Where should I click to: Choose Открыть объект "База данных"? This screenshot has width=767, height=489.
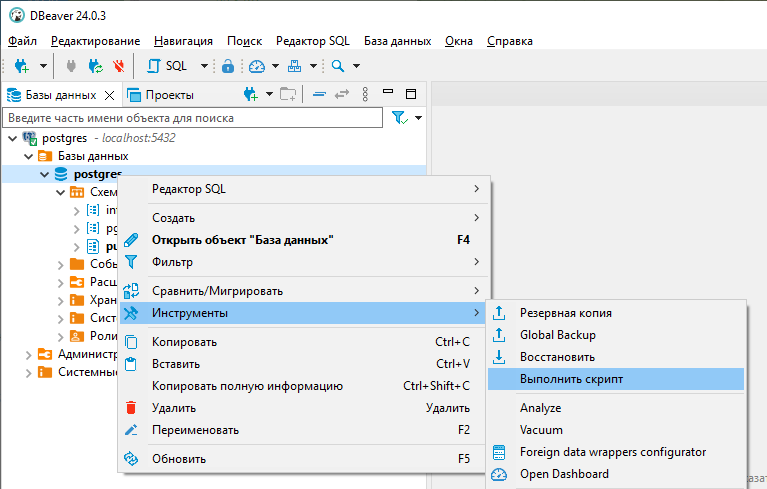pos(304,240)
